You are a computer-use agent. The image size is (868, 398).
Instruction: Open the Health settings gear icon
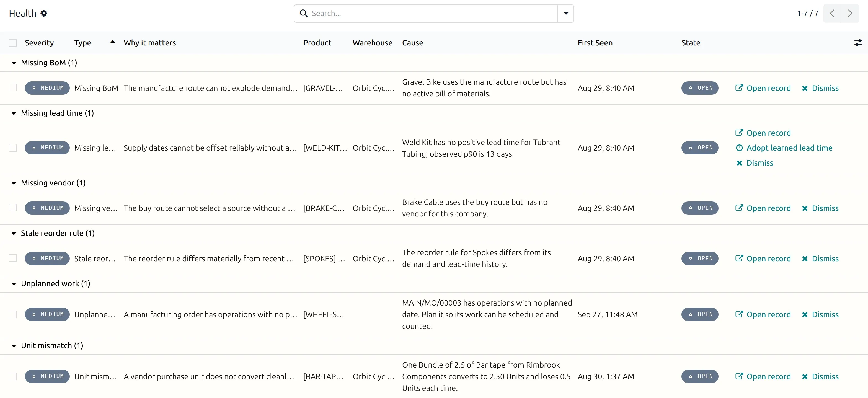[x=44, y=14]
